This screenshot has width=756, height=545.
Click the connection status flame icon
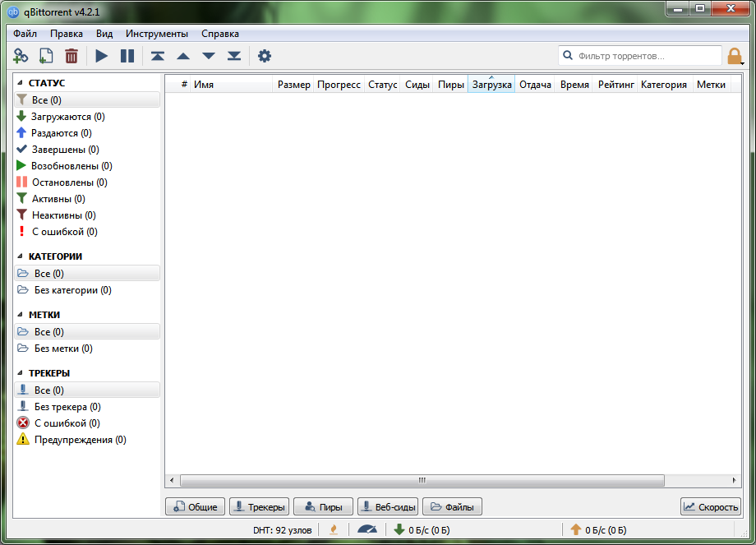(333, 529)
